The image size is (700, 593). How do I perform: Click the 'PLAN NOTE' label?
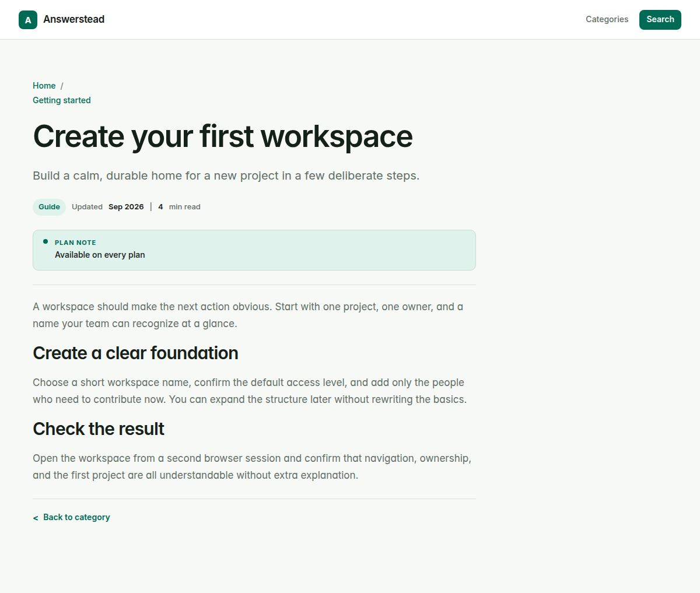pos(75,243)
